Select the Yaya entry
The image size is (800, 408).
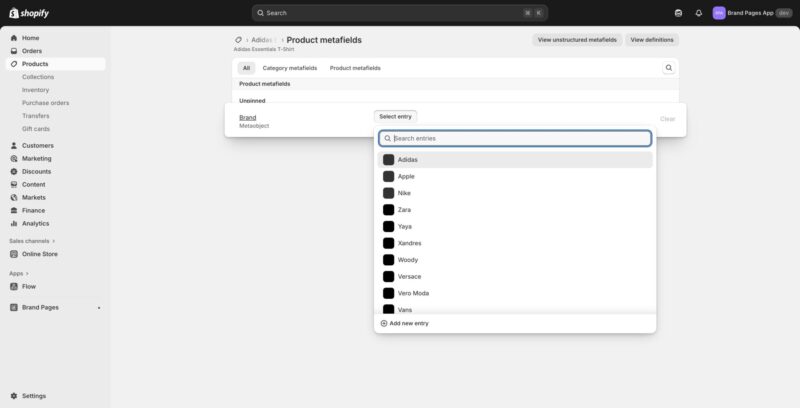tap(515, 226)
